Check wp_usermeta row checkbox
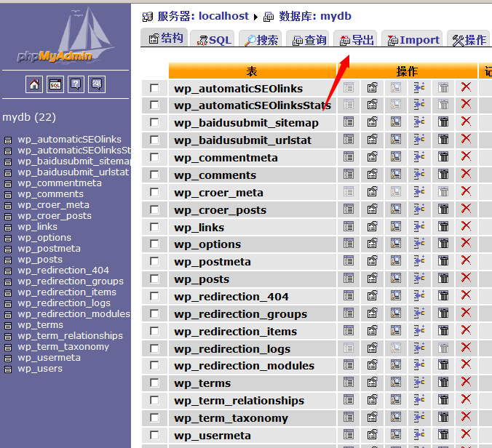 (x=154, y=435)
